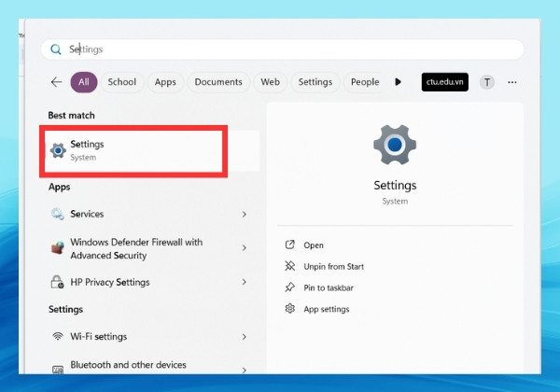
Task: Click the Unpin from Start pin icon
Action: (x=289, y=266)
